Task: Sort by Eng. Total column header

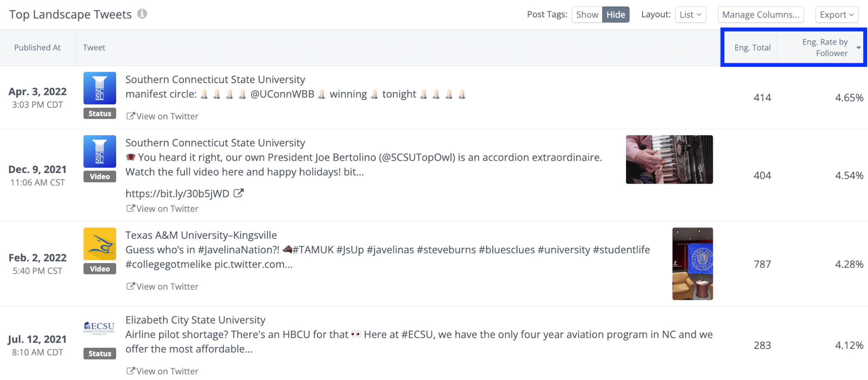Action: coord(752,47)
